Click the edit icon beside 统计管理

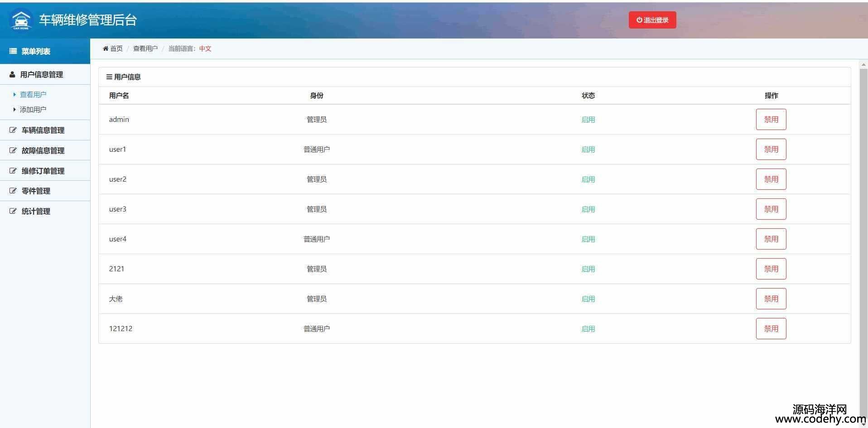click(13, 211)
